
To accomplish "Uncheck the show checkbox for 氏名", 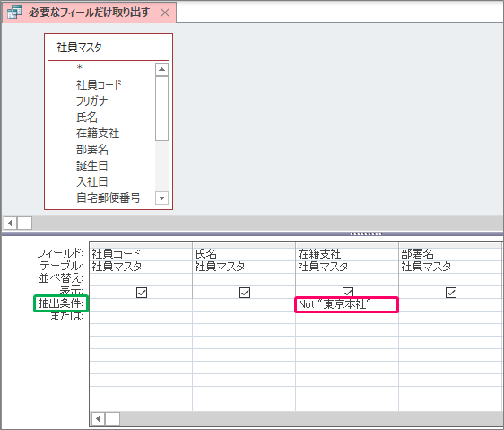I will (x=245, y=293).
